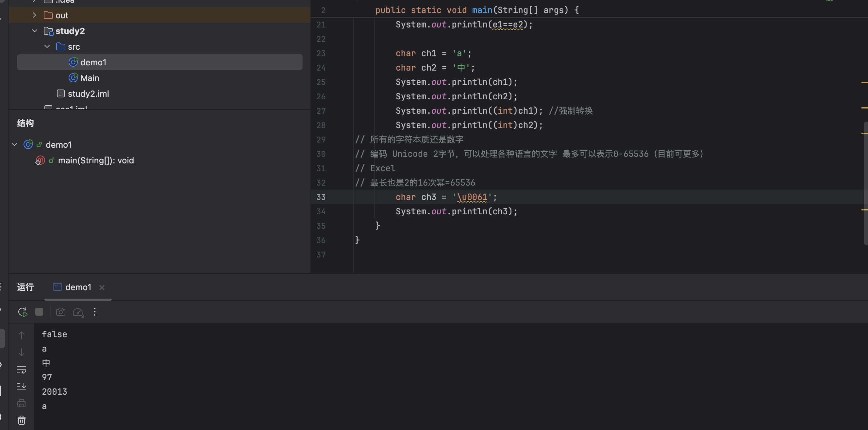868x430 pixels.
Task: Click the print console output icon
Action: click(22, 403)
